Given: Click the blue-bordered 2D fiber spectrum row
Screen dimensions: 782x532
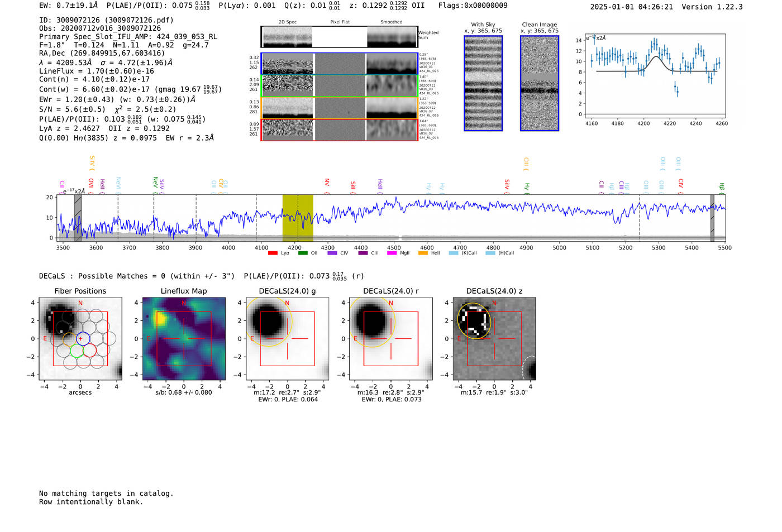Looking at the screenshot, I should [x=340, y=64].
